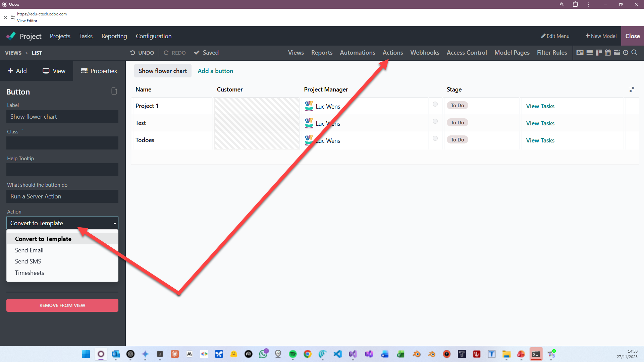The height and width of the screenshot is (362, 644).
Task: Switch to the Properties tab
Action: point(99,71)
